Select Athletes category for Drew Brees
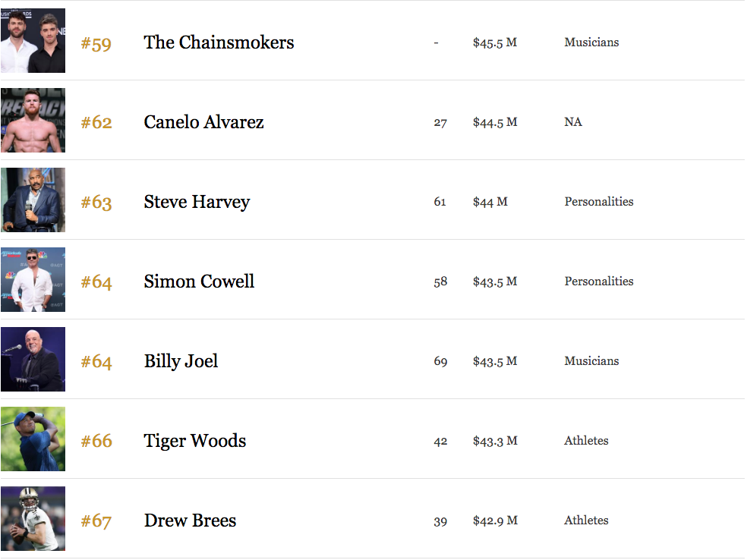Screen dimensions: 747x560 tap(587, 521)
